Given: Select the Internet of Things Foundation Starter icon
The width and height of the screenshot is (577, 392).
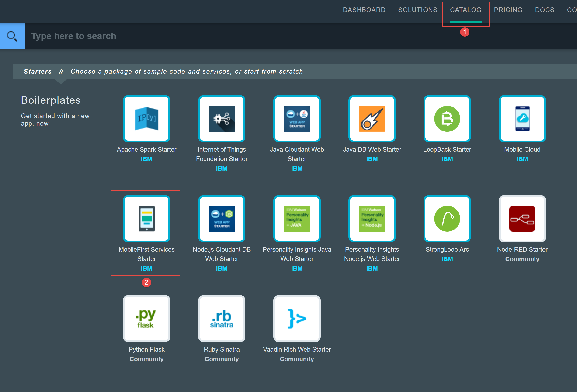Looking at the screenshot, I should point(222,119).
